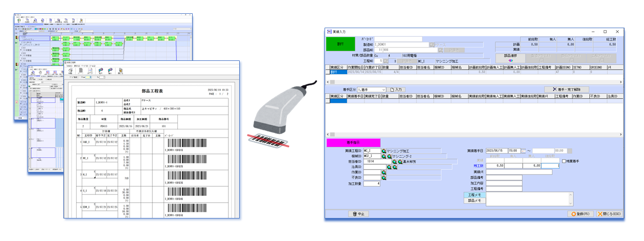Image resolution: width=644 pixels, height=241 pixels.
Task: Click the 入力 button
Action: tap(396, 90)
